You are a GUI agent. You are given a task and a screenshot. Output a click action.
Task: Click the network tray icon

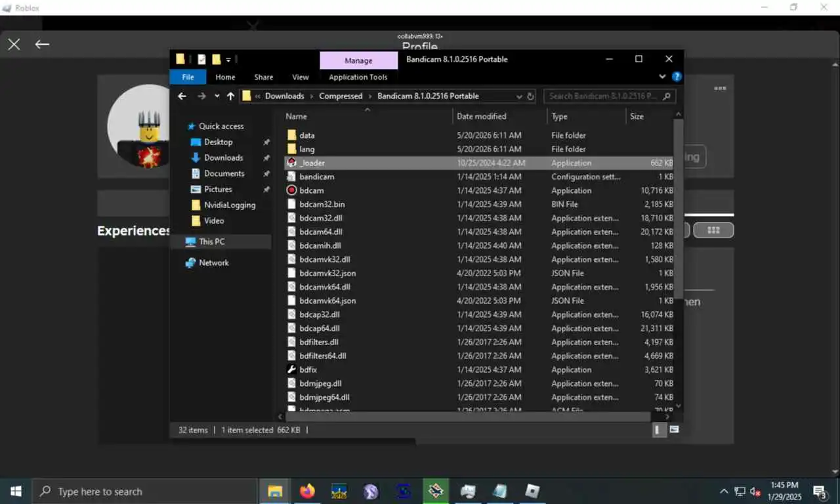coord(740,492)
